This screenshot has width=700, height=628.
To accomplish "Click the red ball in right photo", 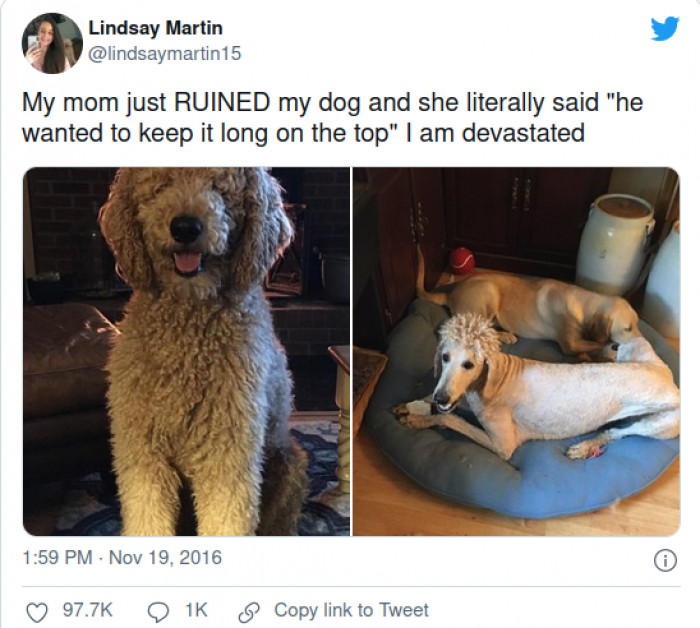I will coord(462,261).
